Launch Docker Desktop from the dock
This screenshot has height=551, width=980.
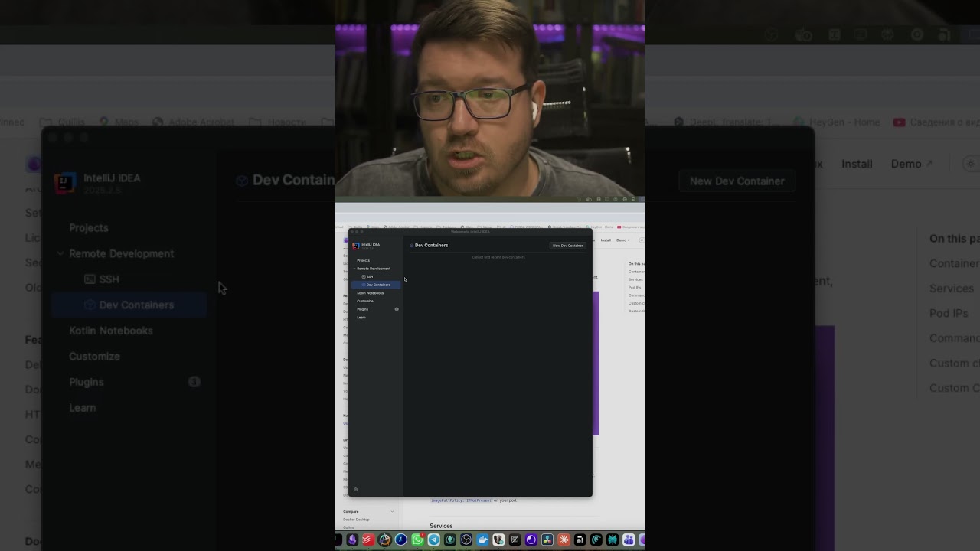point(482,540)
